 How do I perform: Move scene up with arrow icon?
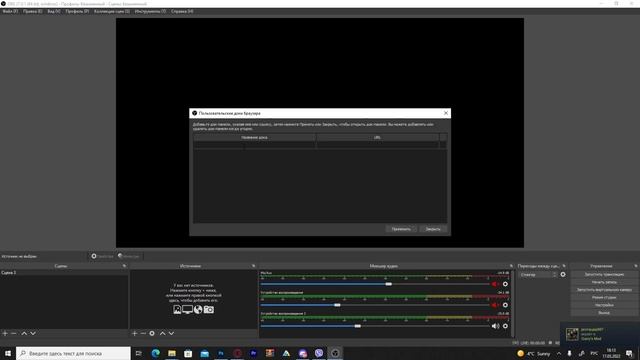pyautogui.click(x=24, y=333)
